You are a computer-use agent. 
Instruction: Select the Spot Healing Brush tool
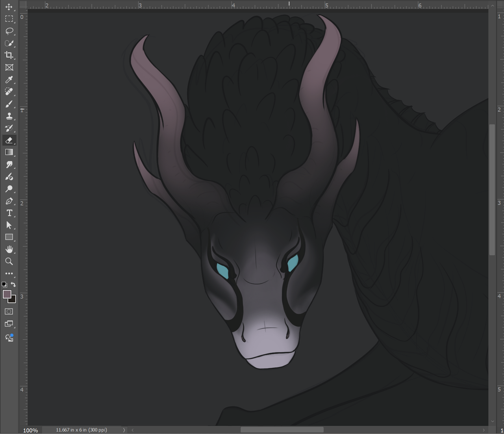[9, 92]
